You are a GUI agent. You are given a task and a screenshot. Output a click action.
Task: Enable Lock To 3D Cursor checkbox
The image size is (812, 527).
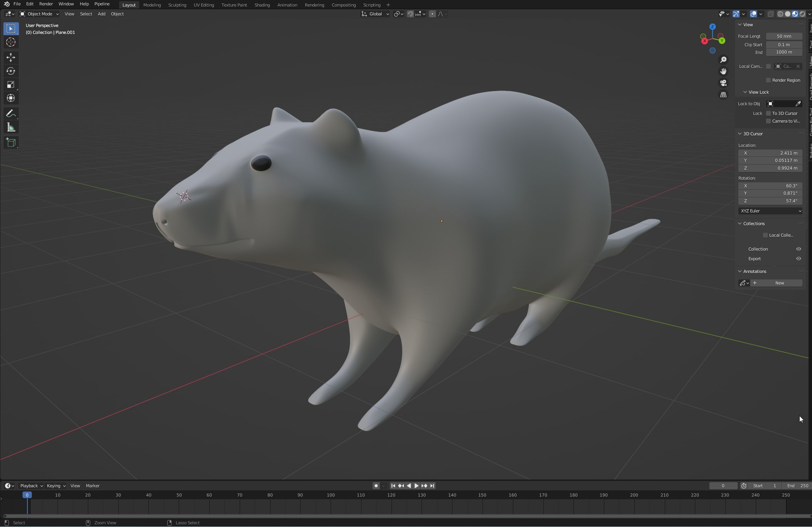(x=768, y=113)
